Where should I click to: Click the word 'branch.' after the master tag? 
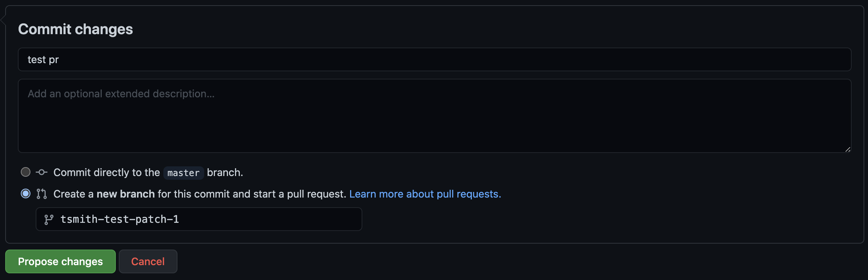pyautogui.click(x=225, y=172)
